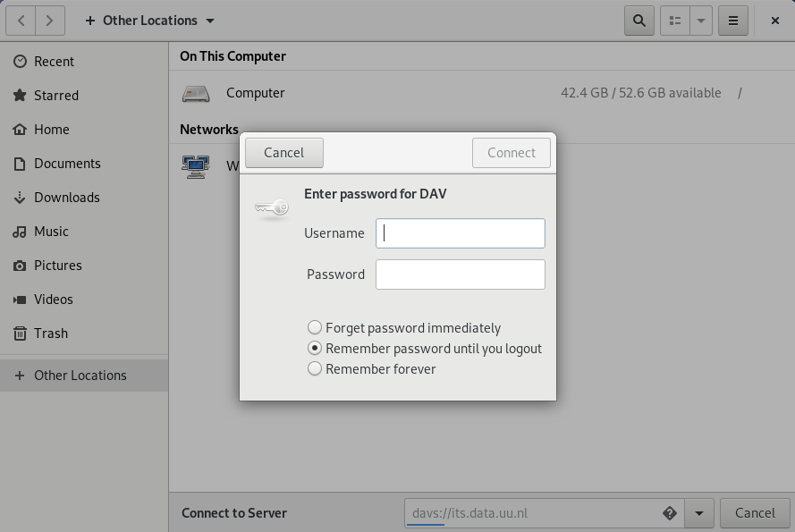Go back with the left arrow
This screenshot has height=532, width=795.
[x=21, y=21]
